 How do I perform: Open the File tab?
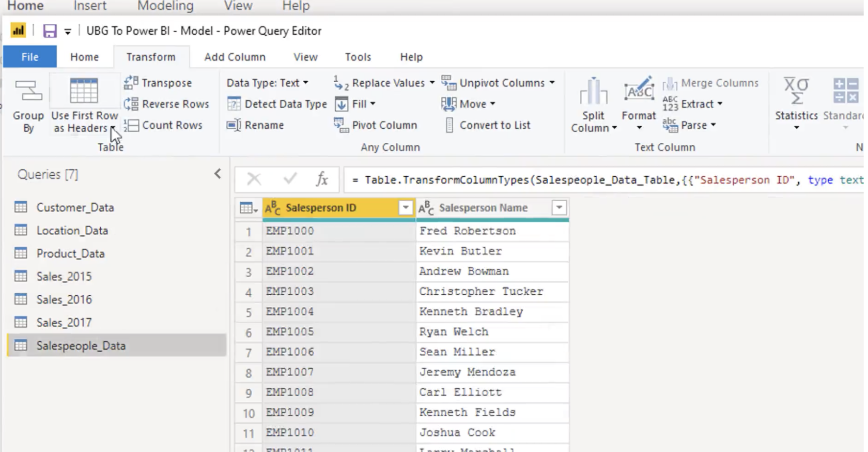[x=30, y=57]
